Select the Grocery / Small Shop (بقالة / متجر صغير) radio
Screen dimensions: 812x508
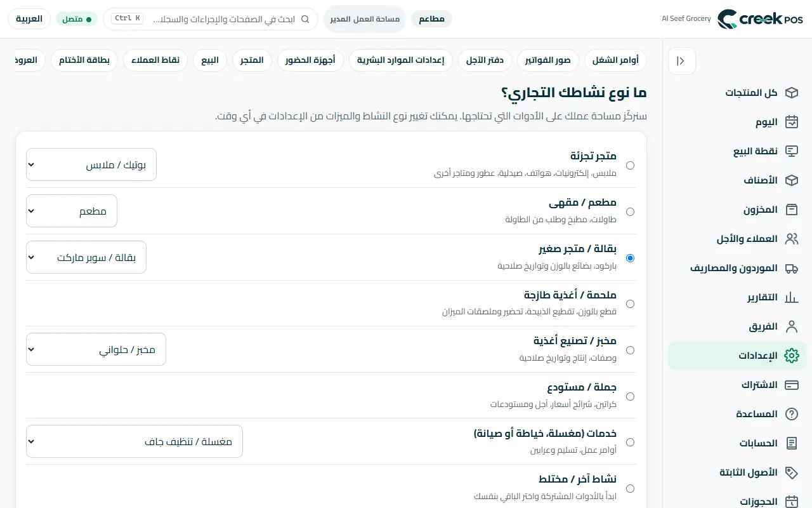tap(630, 258)
